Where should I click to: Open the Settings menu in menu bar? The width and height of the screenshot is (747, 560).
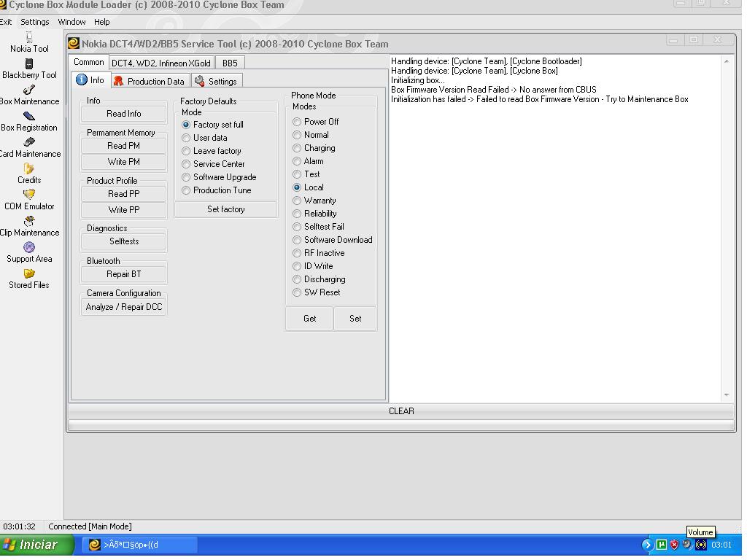(35, 22)
